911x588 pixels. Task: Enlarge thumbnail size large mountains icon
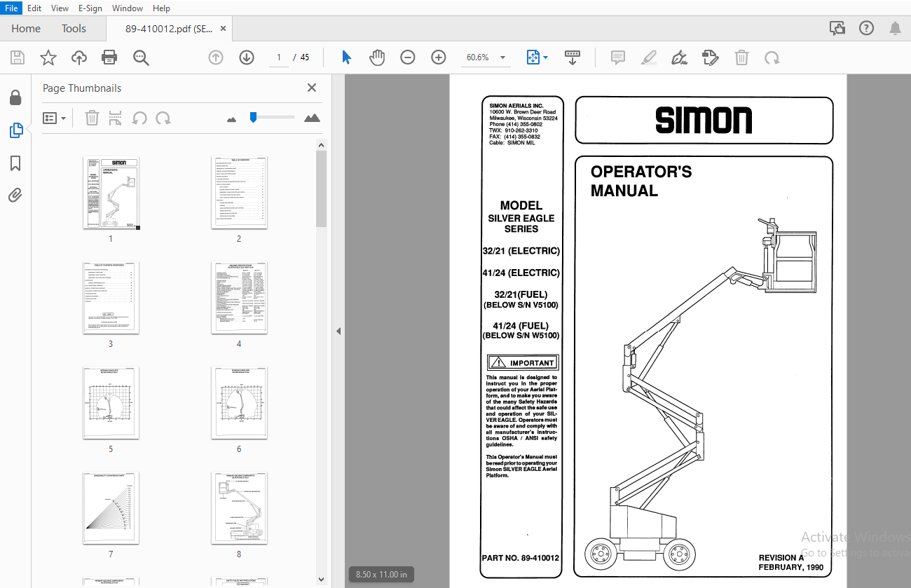pyautogui.click(x=312, y=118)
